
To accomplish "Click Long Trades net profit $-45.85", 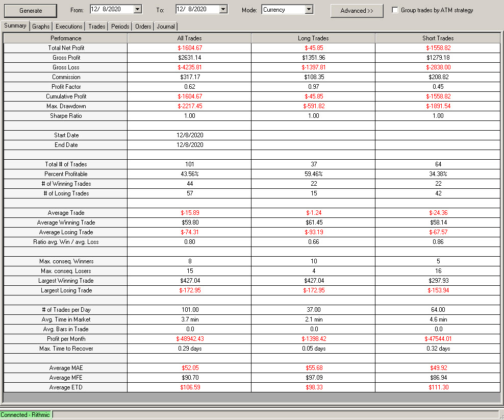I will tap(314, 48).
